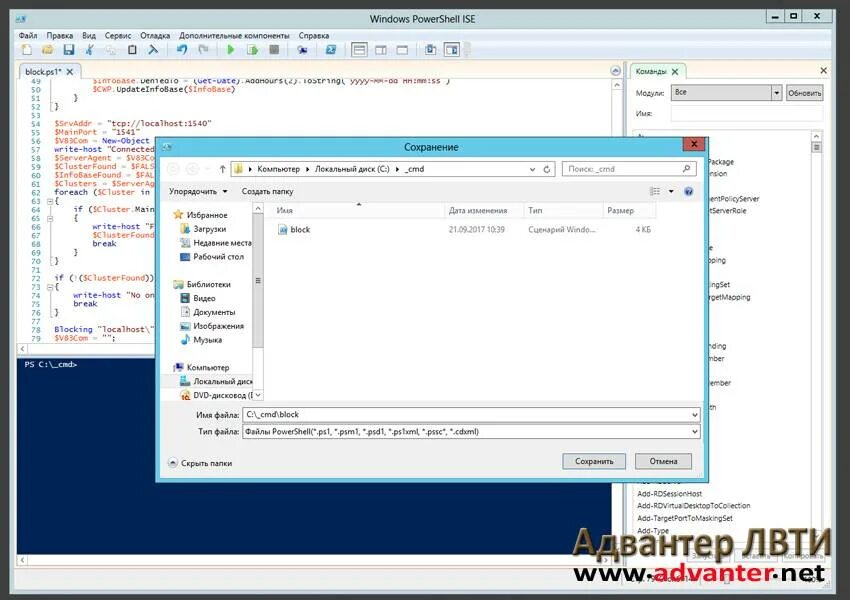Click the Stop operation square icon
The height and width of the screenshot is (600, 850).
click(x=274, y=50)
